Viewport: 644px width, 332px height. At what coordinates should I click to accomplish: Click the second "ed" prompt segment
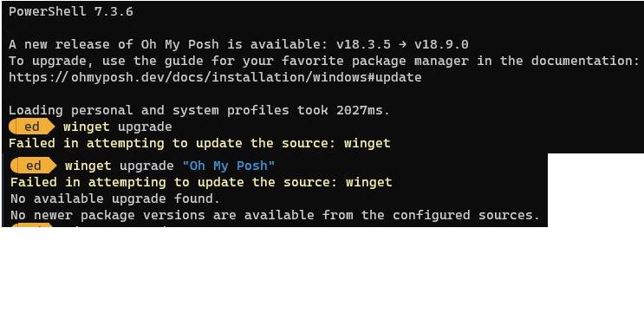[33, 166]
